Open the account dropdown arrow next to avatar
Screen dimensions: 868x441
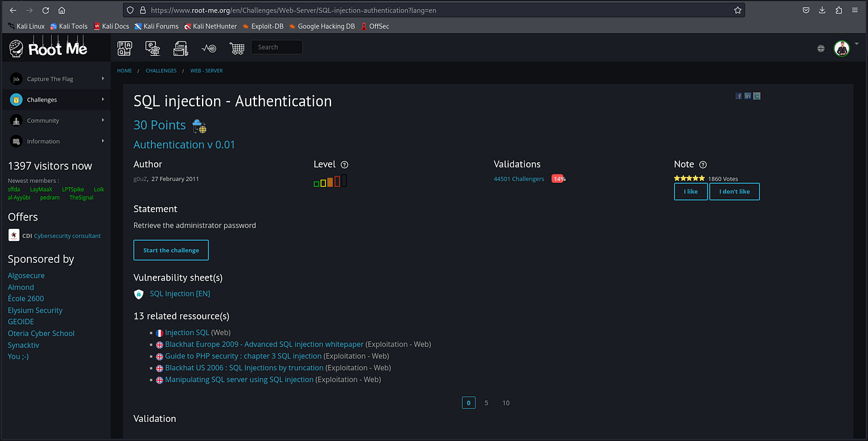(x=856, y=43)
